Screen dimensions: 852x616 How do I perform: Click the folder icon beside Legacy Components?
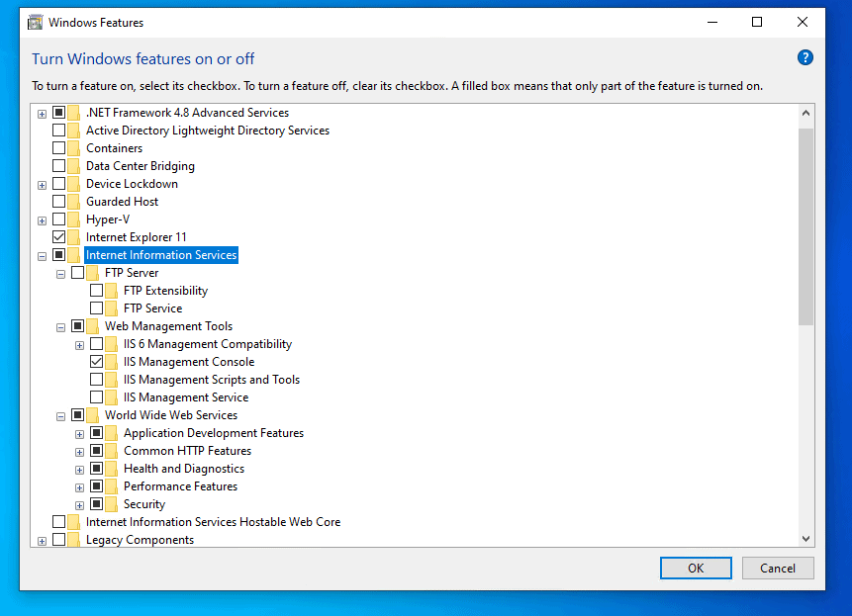(x=73, y=540)
